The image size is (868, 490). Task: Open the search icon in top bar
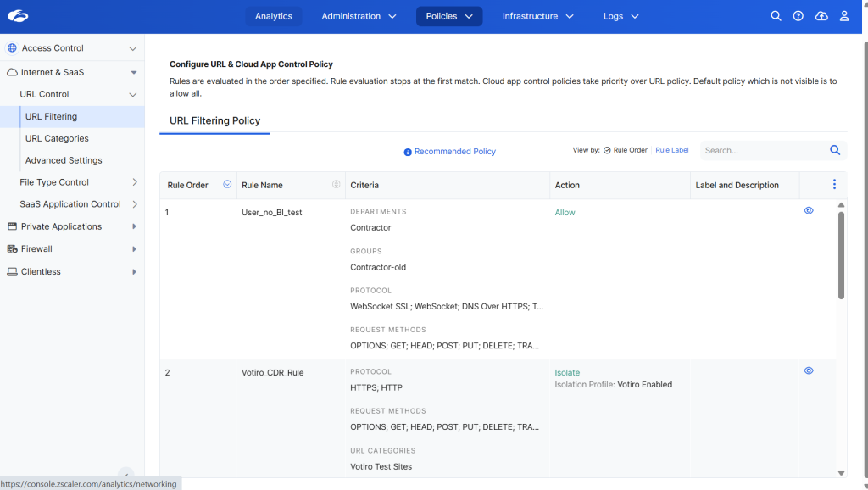click(x=776, y=16)
